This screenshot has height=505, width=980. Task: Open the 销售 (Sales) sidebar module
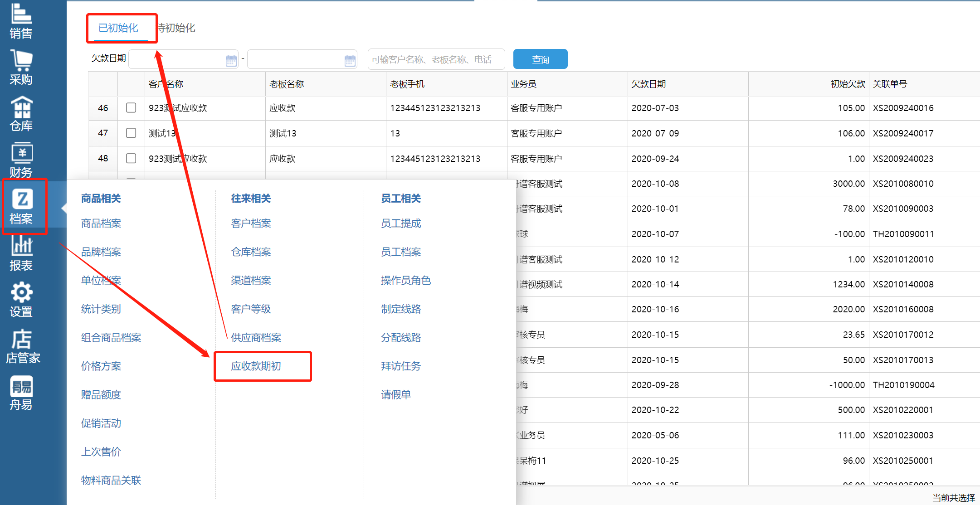[21, 21]
